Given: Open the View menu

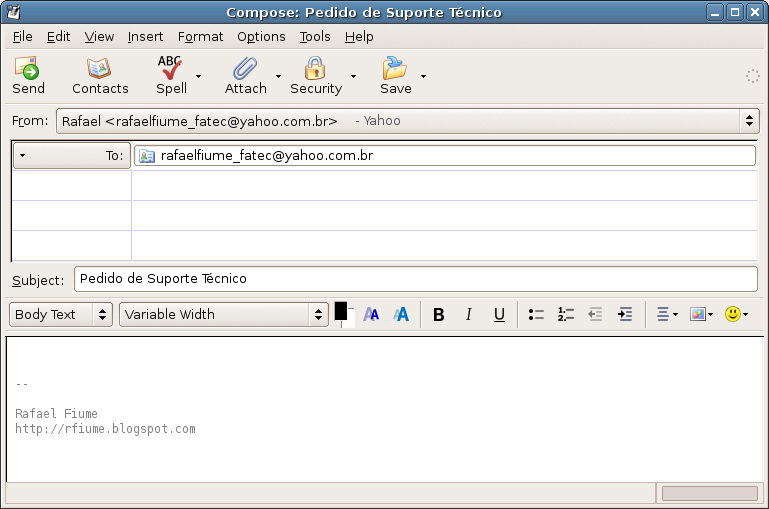Looking at the screenshot, I should tap(99, 37).
